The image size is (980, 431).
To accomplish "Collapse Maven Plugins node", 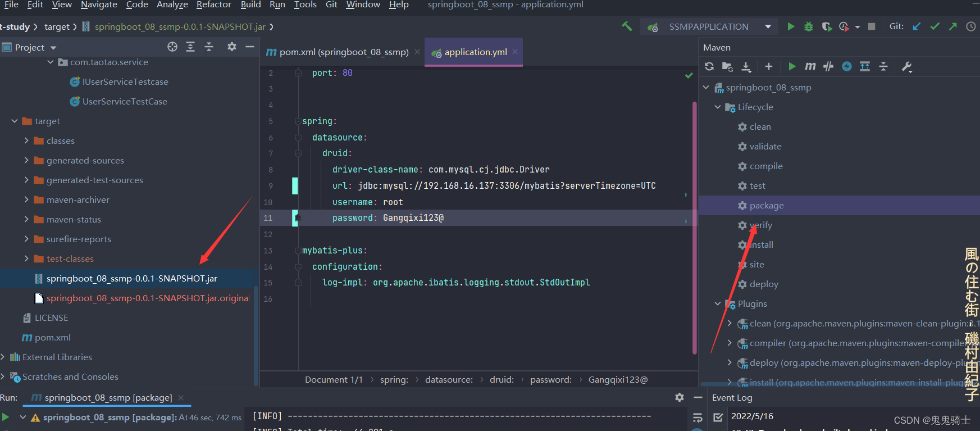I will point(718,303).
